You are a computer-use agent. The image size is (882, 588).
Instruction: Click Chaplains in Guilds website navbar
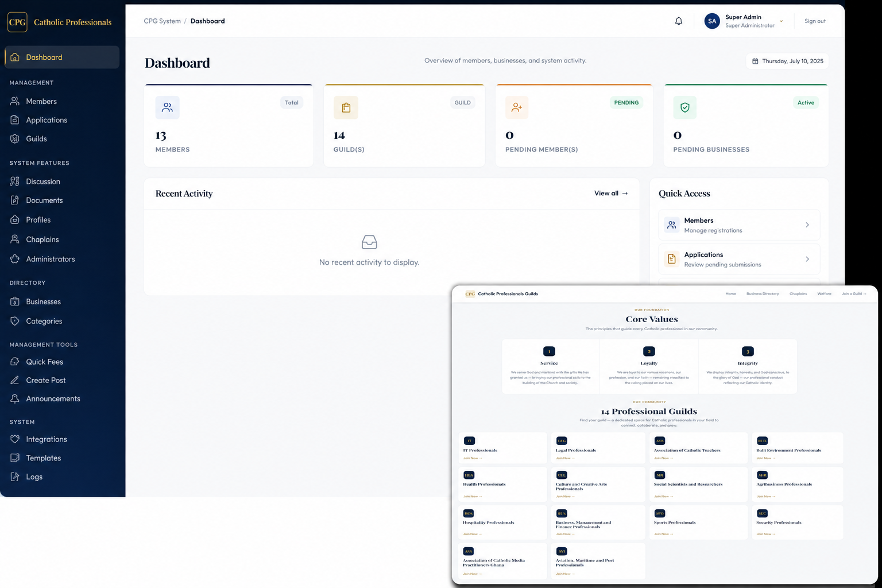[x=798, y=293]
